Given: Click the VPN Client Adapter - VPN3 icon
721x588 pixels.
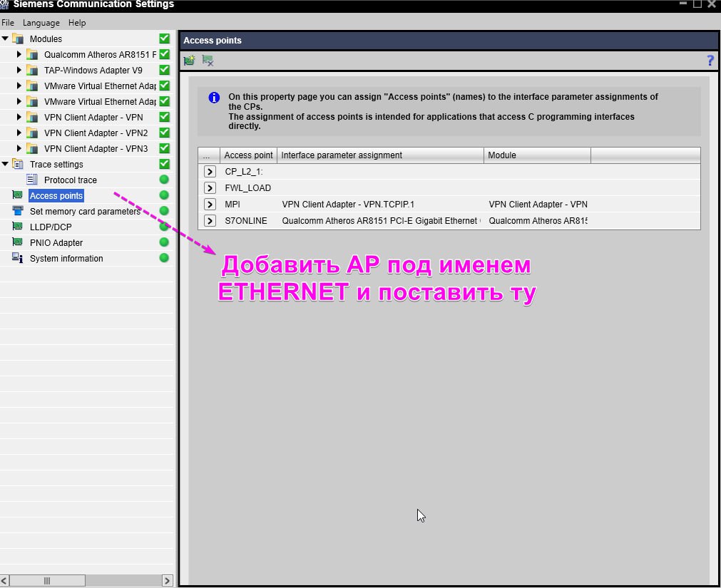Looking at the screenshot, I should (32, 149).
